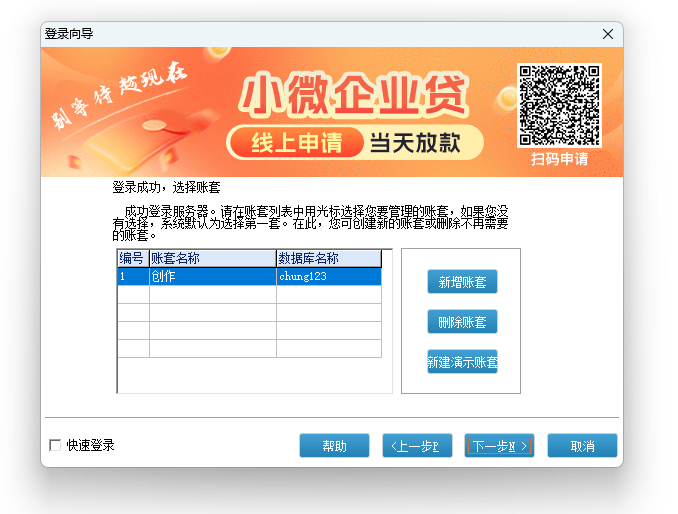
Task: Create a demo account via 新建演示账套
Action: (x=462, y=362)
